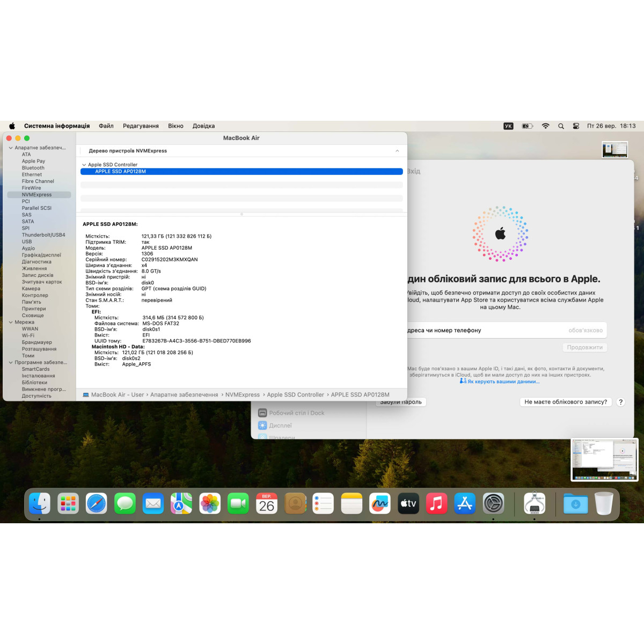The image size is (644, 644).
Task: Collapse the Мережа sidebar group
Action: click(x=11, y=322)
